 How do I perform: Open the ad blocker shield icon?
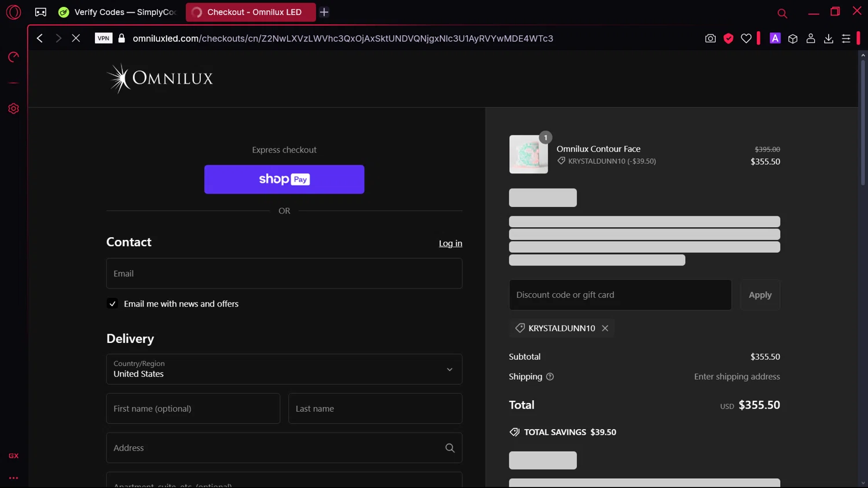729,38
